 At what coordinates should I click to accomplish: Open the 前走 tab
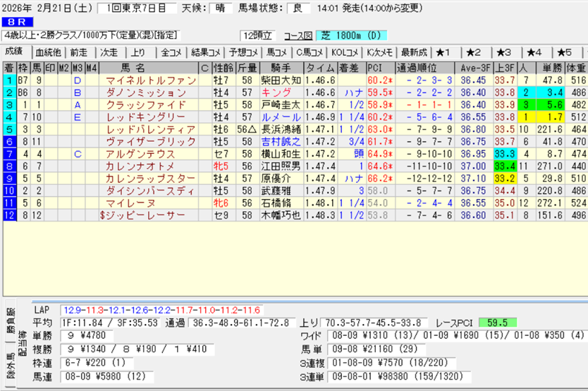point(78,52)
